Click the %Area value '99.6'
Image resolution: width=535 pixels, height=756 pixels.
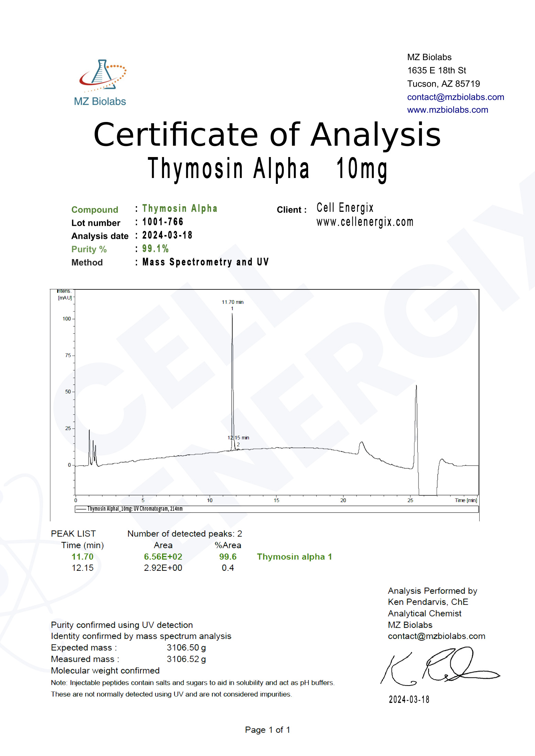tap(228, 557)
